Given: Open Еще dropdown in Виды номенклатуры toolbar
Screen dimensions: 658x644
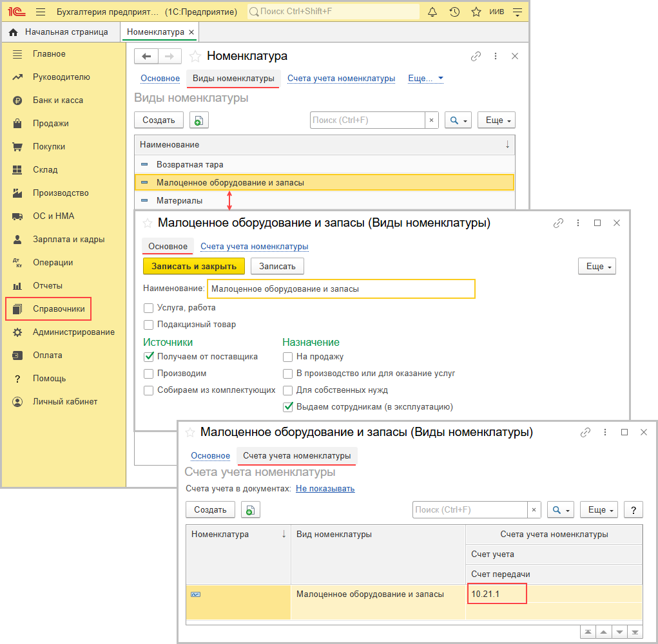Looking at the screenshot, I should [x=496, y=120].
